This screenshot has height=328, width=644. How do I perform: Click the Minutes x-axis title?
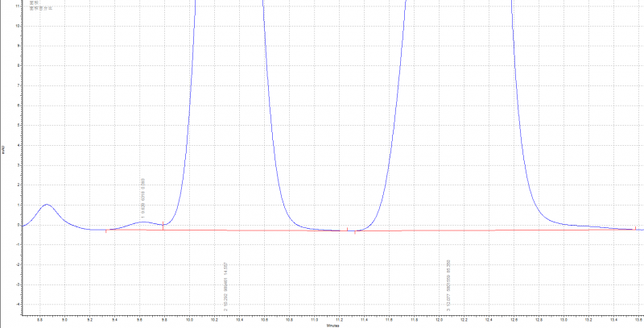pyautogui.click(x=332, y=326)
